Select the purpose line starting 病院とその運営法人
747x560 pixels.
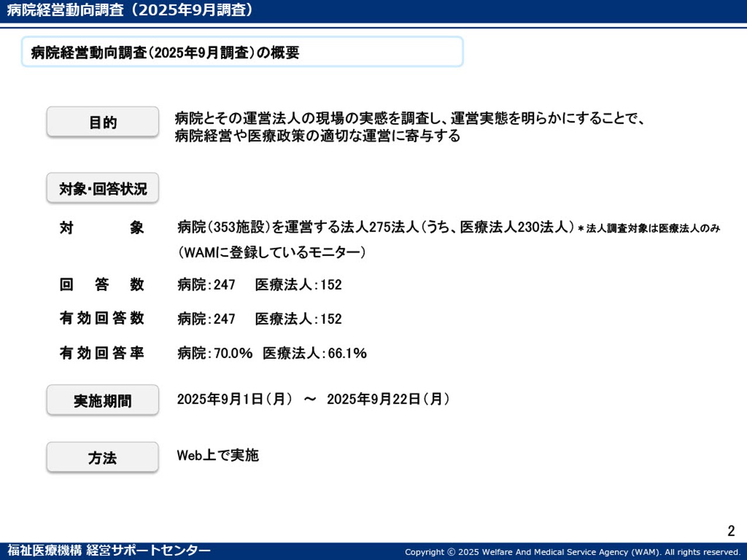point(410,118)
